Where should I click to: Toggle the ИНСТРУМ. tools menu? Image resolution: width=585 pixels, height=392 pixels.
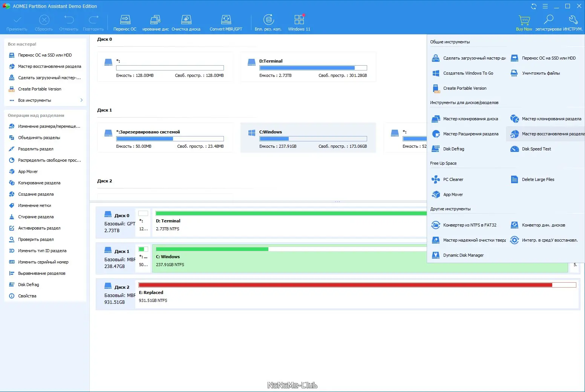coord(573,23)
